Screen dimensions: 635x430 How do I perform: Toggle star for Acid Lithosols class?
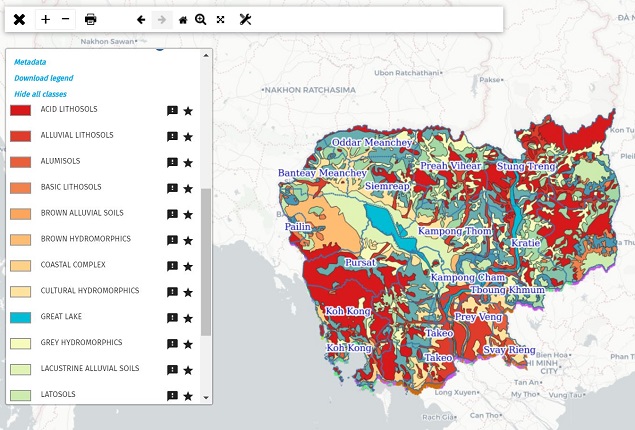coord(188,111)
